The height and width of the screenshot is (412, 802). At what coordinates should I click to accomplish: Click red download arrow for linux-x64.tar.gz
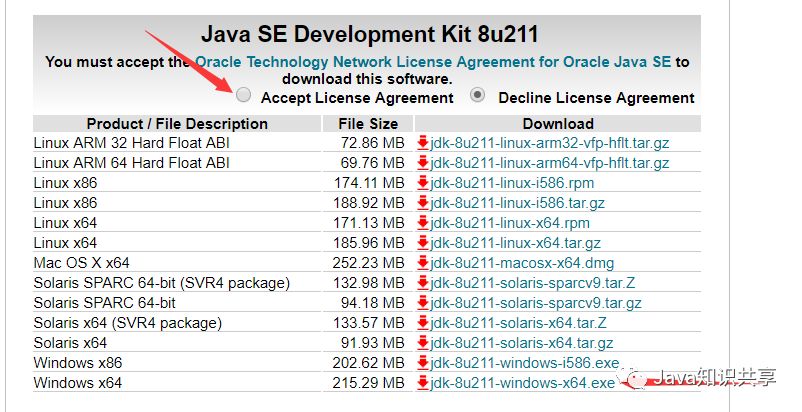point(422,242)
